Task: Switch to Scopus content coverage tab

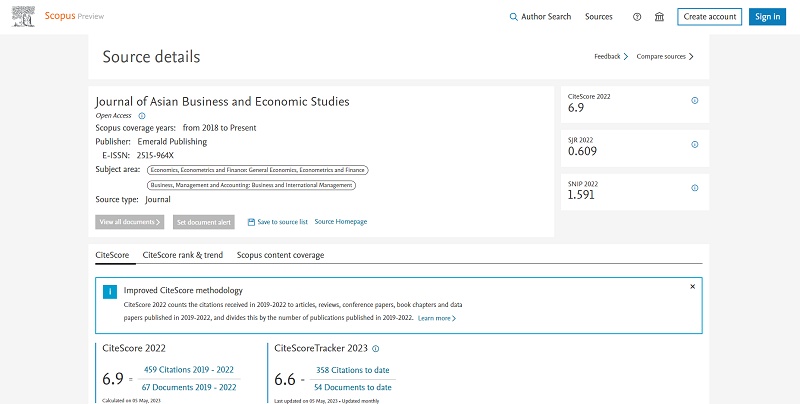Action: [280, 255]
